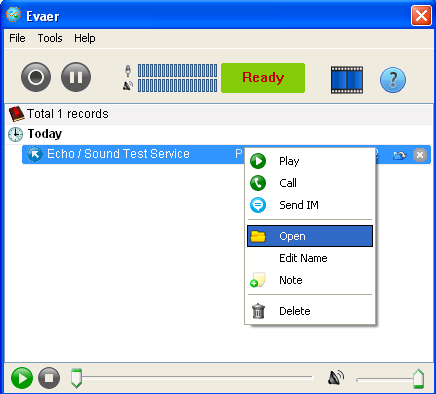Choose Send IM from the context menu

[x=310, y=205]
